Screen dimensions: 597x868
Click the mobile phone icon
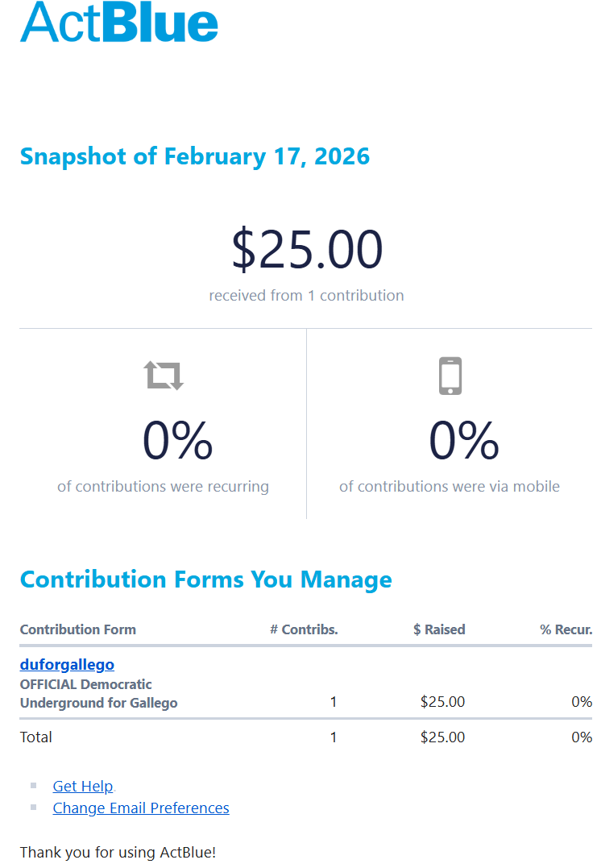coord(450,376)
